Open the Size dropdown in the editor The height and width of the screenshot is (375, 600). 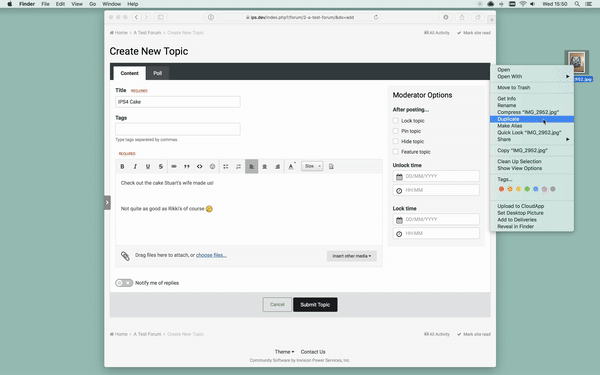pyautogui.click(x=312, y=166)
